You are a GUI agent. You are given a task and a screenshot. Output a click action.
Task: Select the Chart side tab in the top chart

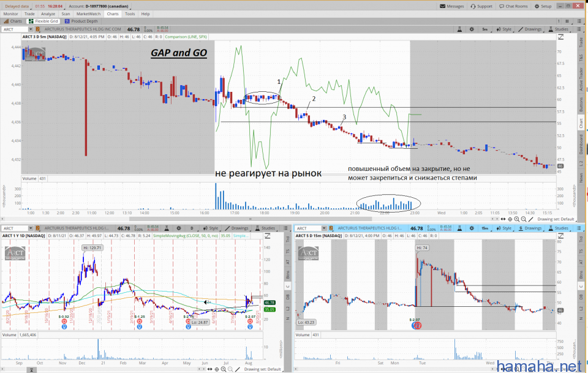(581, 123)
